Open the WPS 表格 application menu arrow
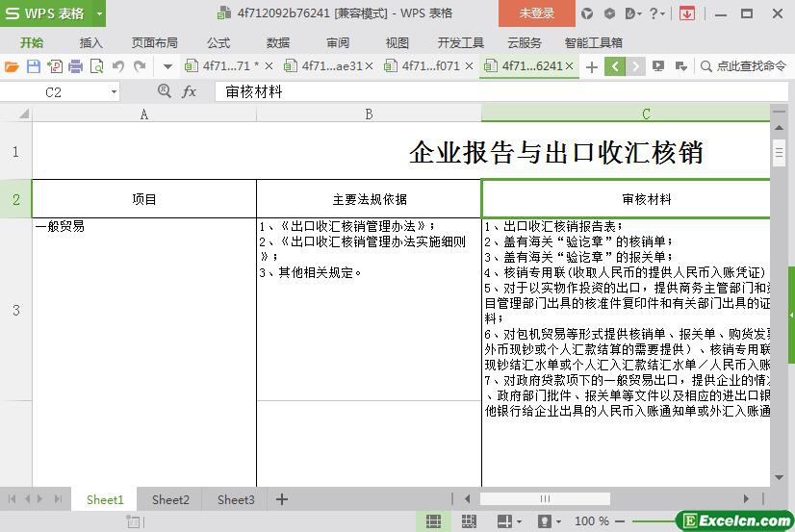The width and height of the screenshot is (795, 532). (99, 13)
